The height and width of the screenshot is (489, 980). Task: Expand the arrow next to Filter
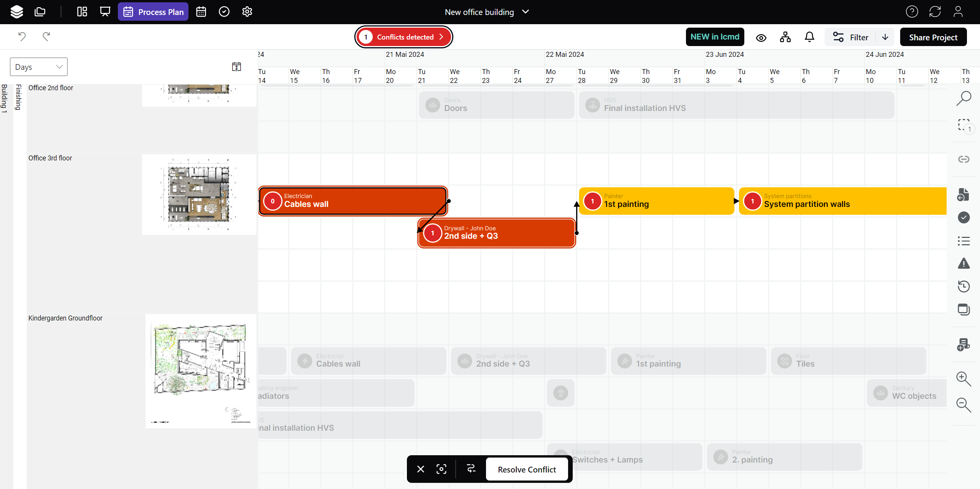click(x=885, y=37)
